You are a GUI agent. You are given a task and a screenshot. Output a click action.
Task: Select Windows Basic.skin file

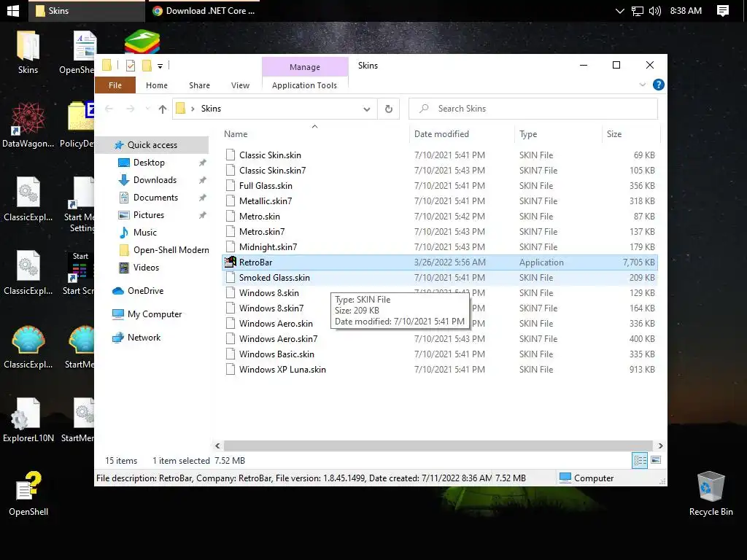438,354
